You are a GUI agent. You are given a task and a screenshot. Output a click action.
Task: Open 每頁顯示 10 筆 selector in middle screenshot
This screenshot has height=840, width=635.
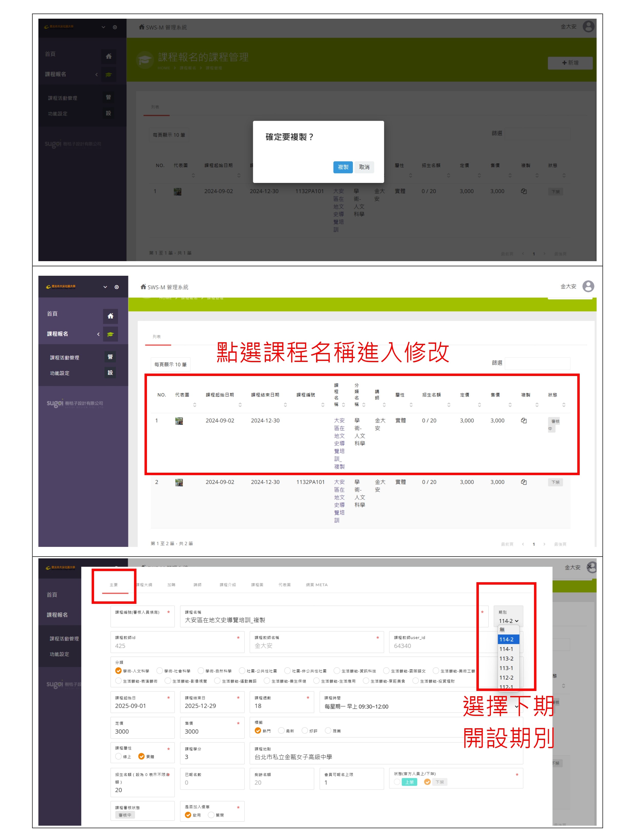tap(170, 364)
